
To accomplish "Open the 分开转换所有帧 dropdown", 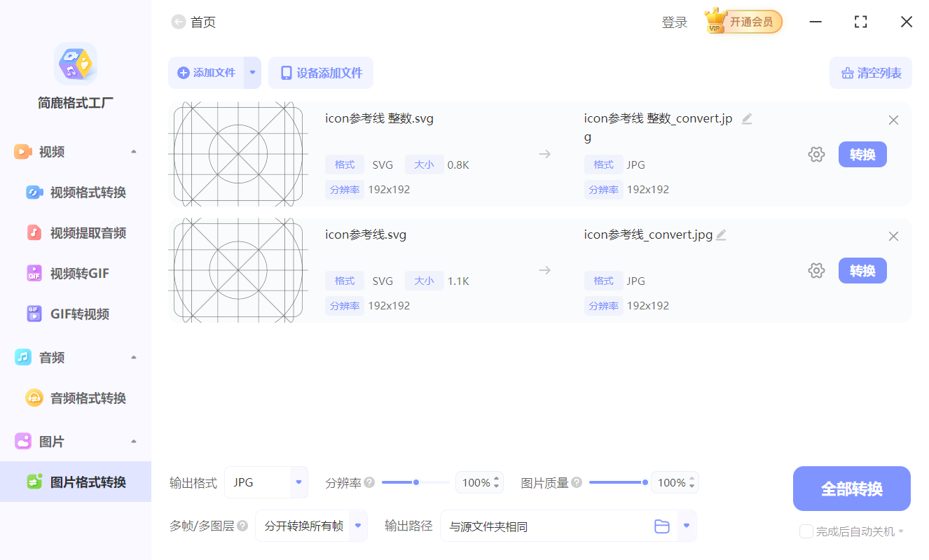I will coord(359,526).
